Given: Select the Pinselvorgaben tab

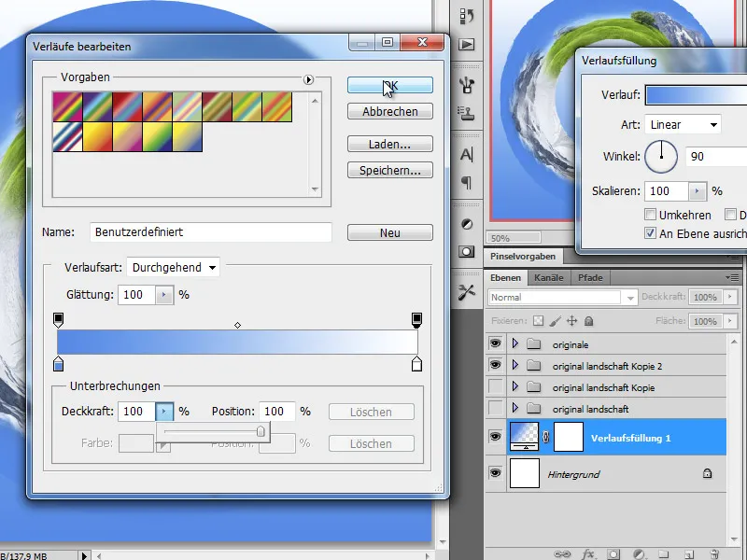Looking at the screenshot, I should 523,256.
